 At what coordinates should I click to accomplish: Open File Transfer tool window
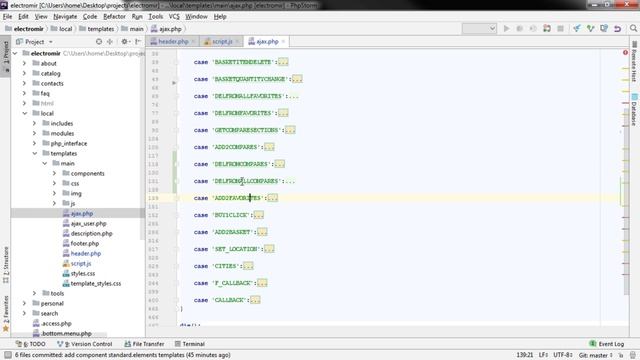click(x=144, y=344)
